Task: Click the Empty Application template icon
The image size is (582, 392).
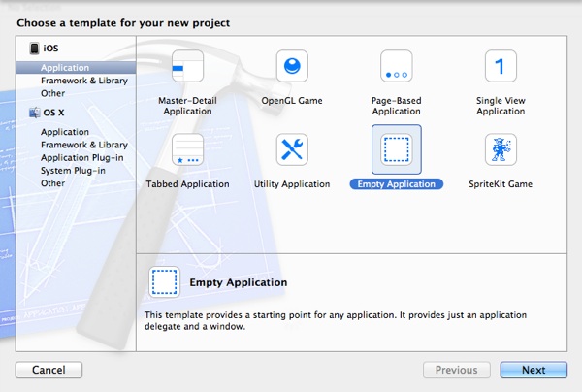Action: click(396, 150)
